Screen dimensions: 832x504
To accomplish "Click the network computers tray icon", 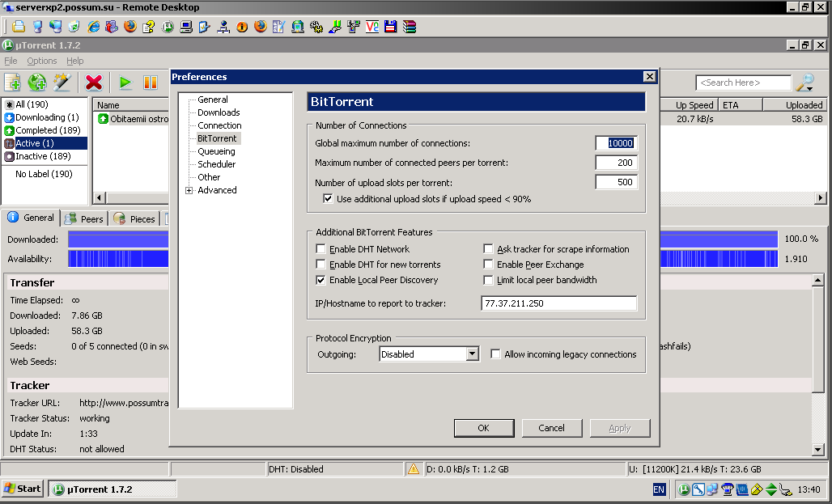I will pos(712,489).
